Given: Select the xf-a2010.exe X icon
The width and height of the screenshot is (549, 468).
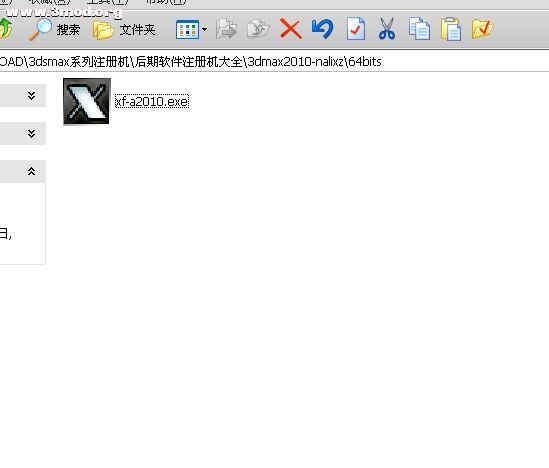Looking at the screenshot, I should [x=86, y=101].
